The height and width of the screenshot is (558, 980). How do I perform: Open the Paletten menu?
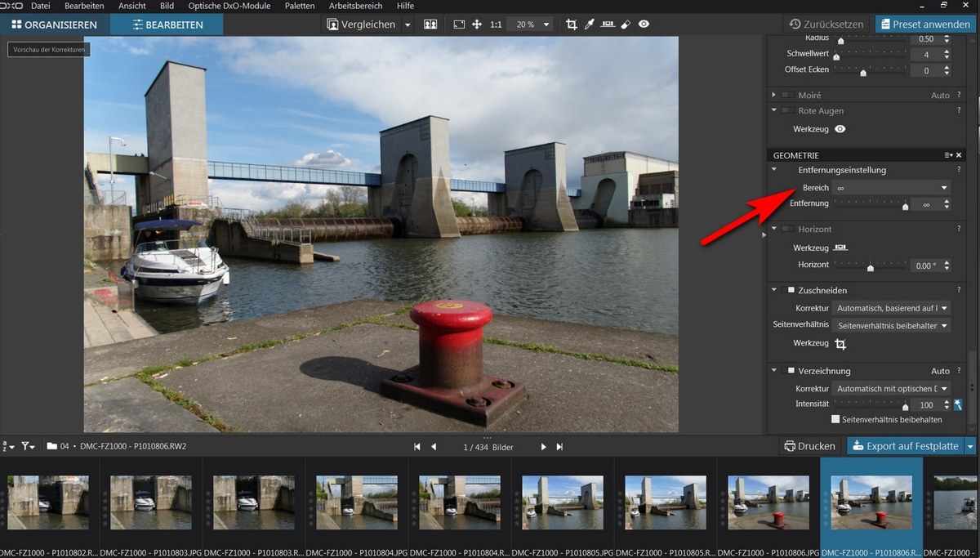pos(300,6)
